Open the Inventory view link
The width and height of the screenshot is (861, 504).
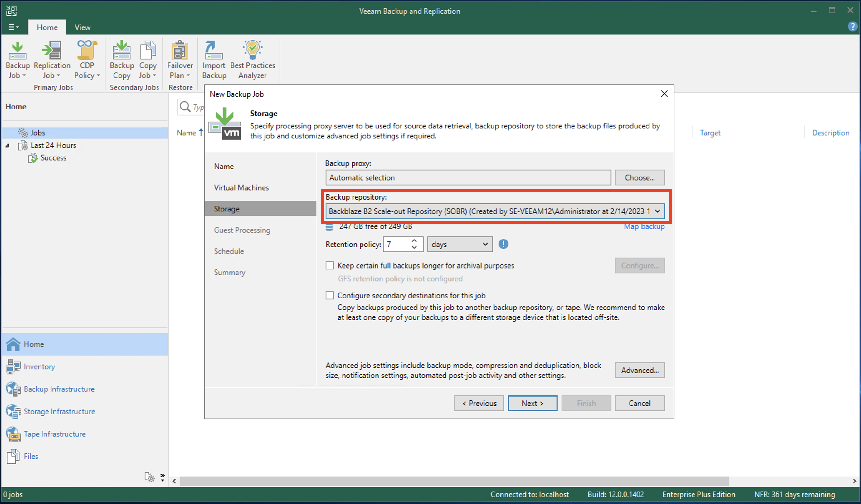39,367
